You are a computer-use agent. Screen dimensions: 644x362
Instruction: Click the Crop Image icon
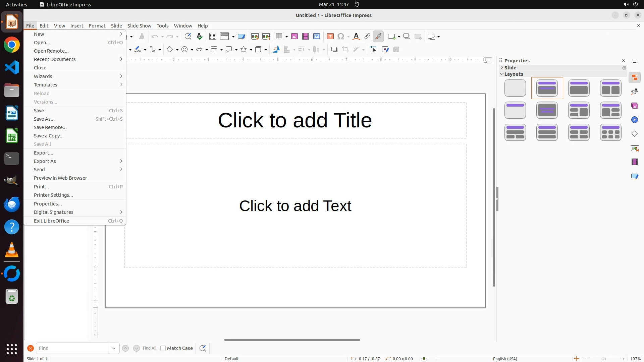point(345,50)
